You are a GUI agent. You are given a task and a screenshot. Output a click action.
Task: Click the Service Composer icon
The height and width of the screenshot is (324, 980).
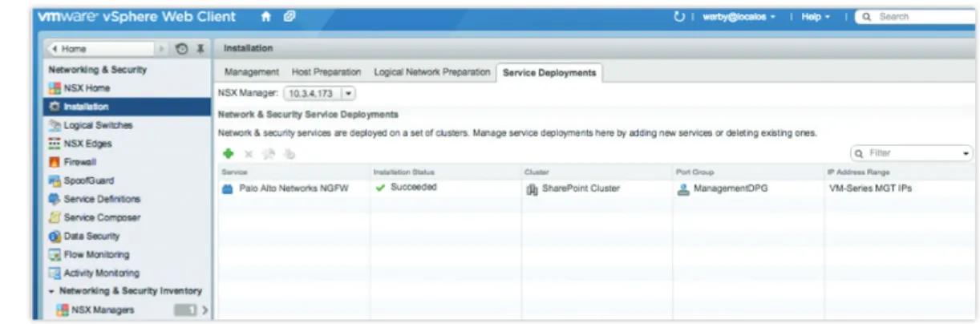click(55, 217)
